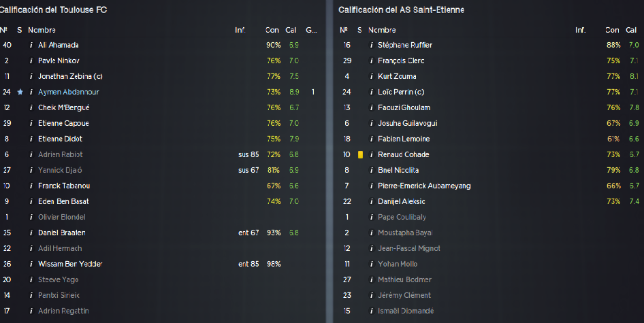The height and width of the screenshot is (323, 644).
Task: Click the divider between team panels
Action: click(x=329, y=161)
